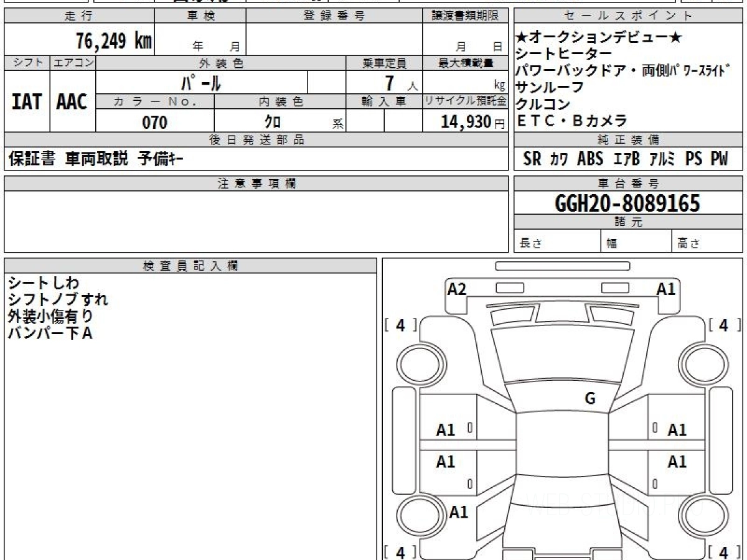Select the 幅 dimension label
Image resolution: width=747 pixels, height=560 pixels.
[612, 244]
